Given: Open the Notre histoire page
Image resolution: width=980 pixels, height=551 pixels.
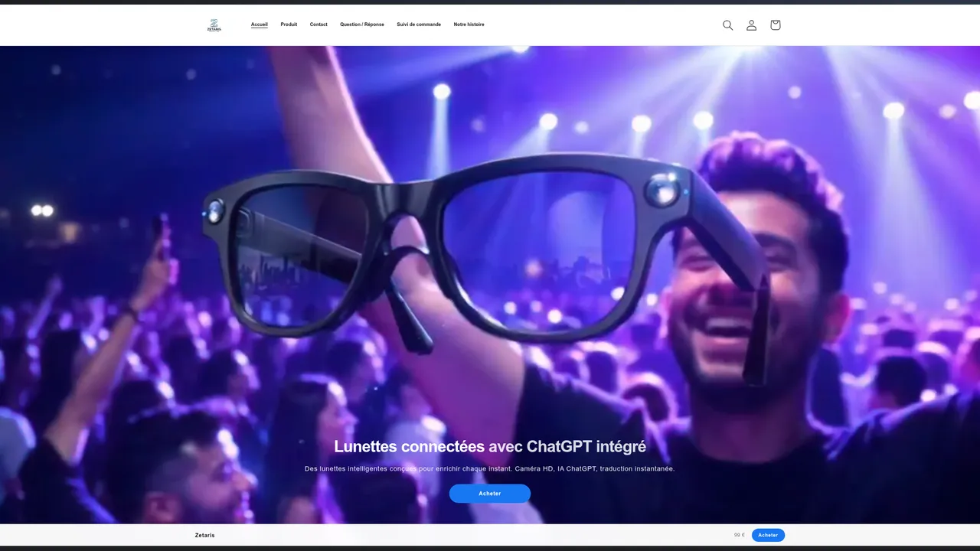Looking at the screenshot, I should pyautogui.click(x=469, y=24).
